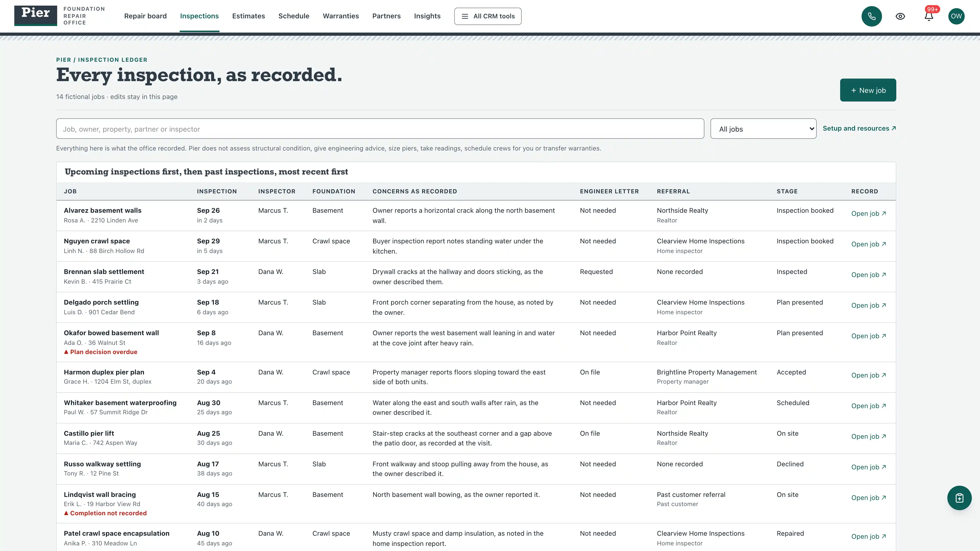Open the All CRM tools menu

(x=488, y=16)
